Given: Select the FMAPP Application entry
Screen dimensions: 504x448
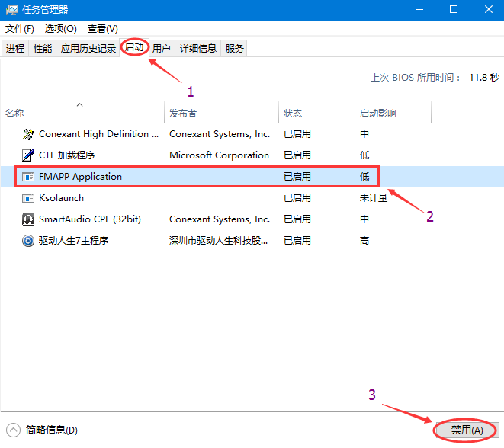Looking at the screenshot, I should pyautogui.click(x=80, y=177).
